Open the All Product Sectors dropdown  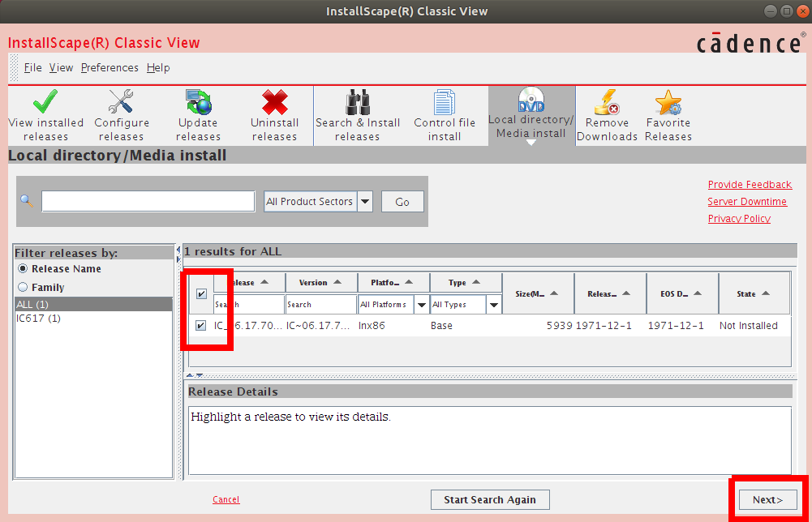364,200
